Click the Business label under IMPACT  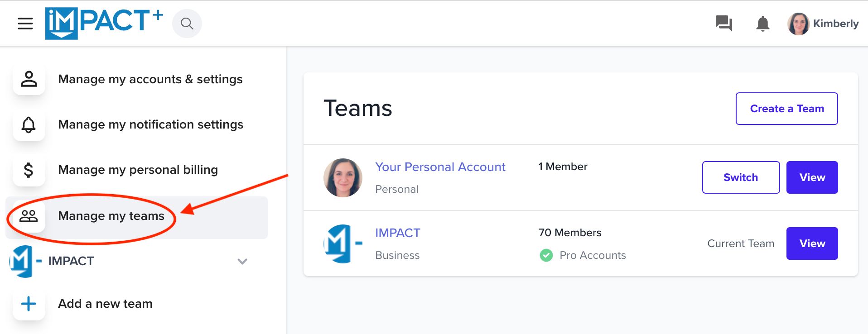pos(397,255)
